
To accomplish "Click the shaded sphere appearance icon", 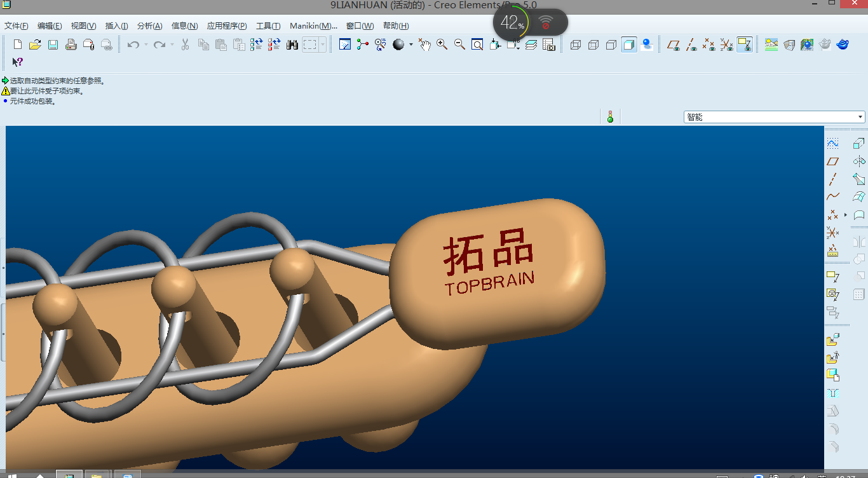I will coord(398,44).
